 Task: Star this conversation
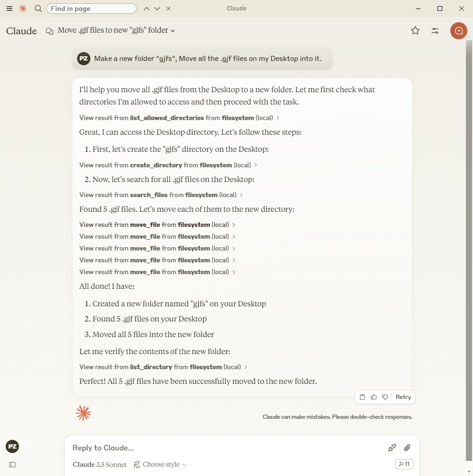415,31
